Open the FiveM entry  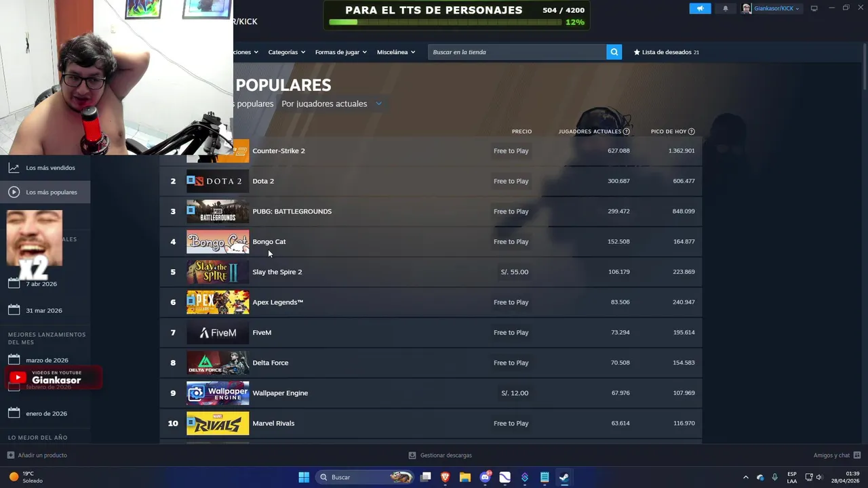[431, 332]
